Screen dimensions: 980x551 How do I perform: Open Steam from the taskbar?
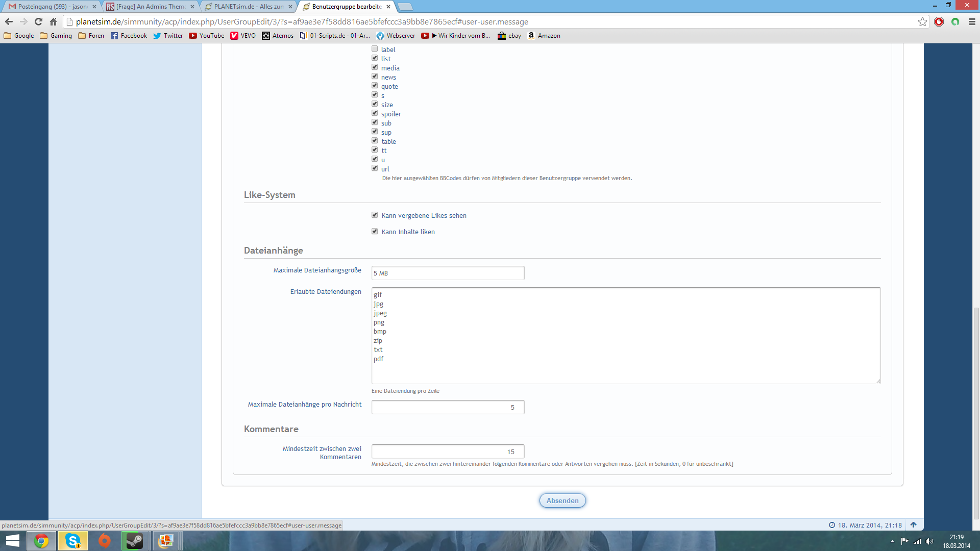point(135,541)
